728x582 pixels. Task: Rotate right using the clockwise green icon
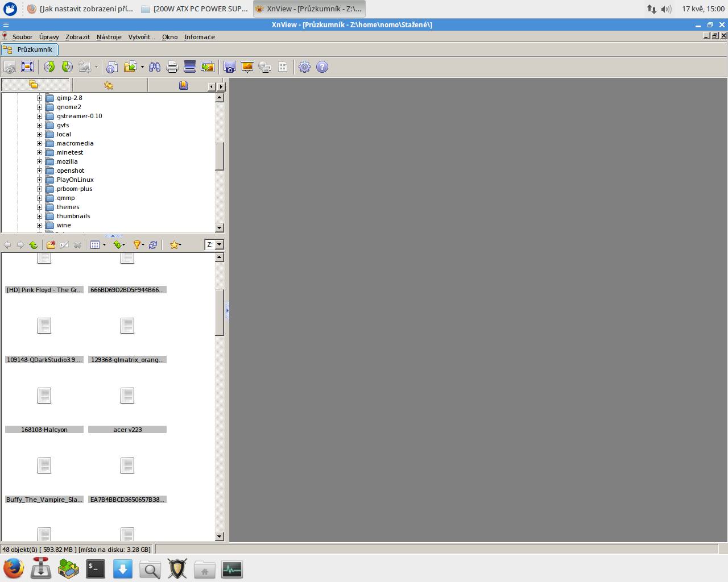(67, 67)
